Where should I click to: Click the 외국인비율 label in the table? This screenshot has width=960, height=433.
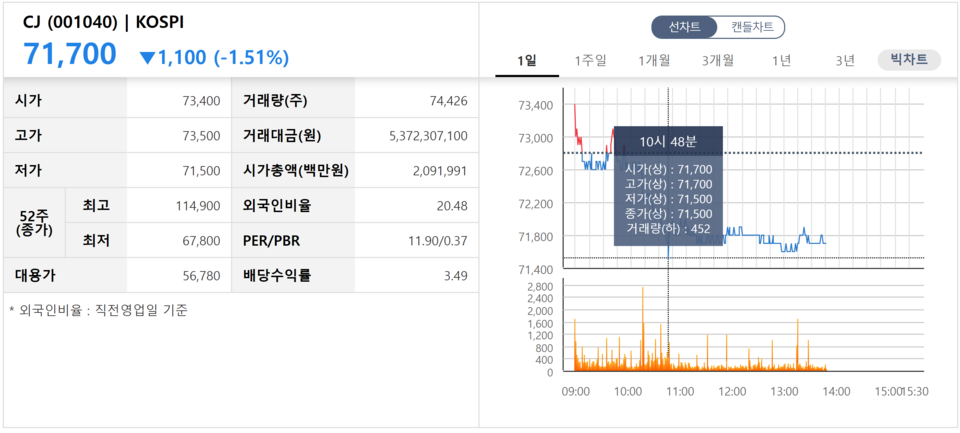(x=277, y=206)
